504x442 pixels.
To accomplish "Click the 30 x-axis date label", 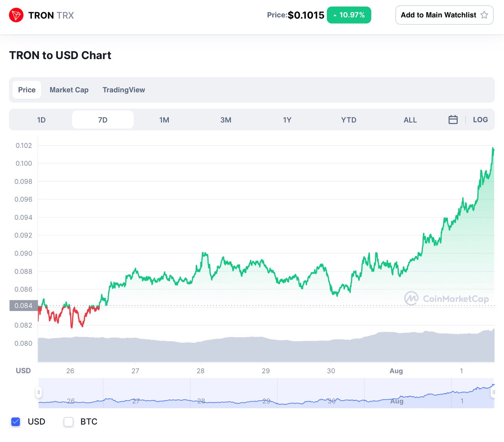I will click(x=331, y=371).
